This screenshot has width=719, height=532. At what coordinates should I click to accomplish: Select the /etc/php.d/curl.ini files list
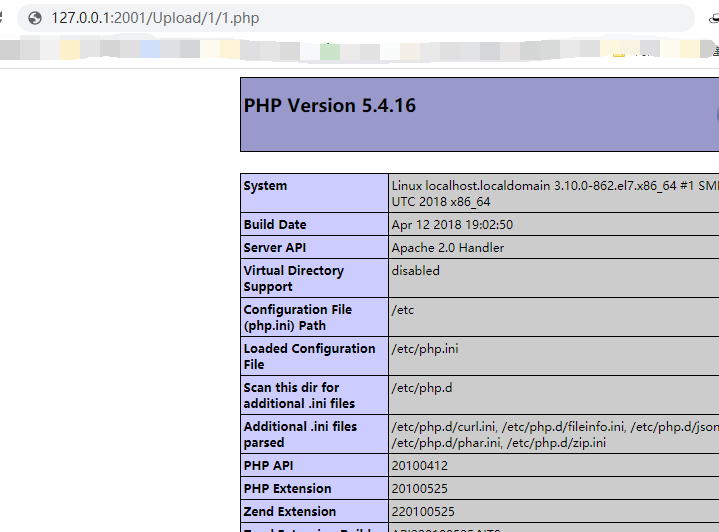click(x=555, y=434)
